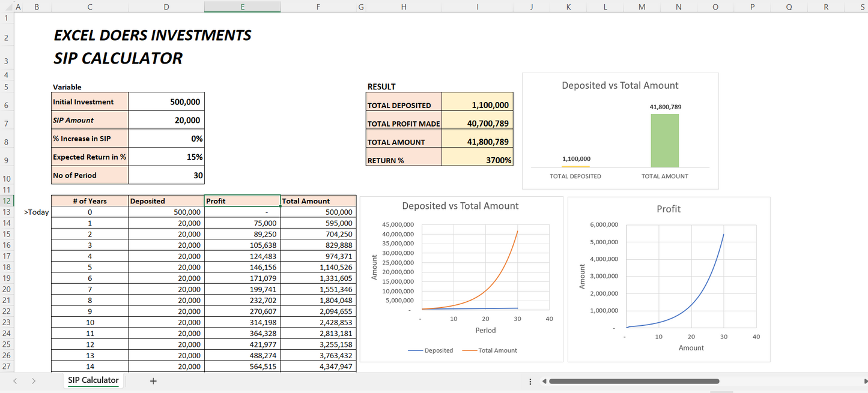The image size is (868, 393).
Task: Select total amount cell 1,140,526
Action: pos(318,267)
